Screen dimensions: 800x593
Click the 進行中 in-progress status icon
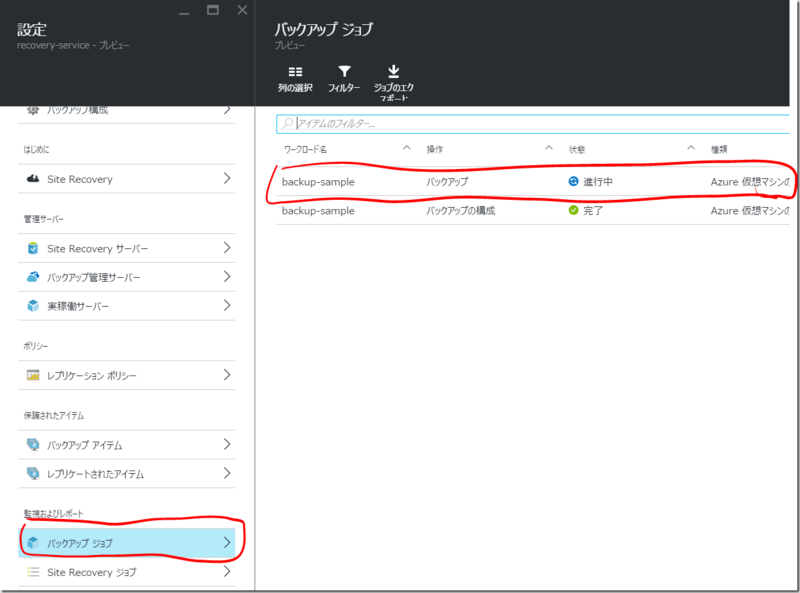[x=573, y=181]
